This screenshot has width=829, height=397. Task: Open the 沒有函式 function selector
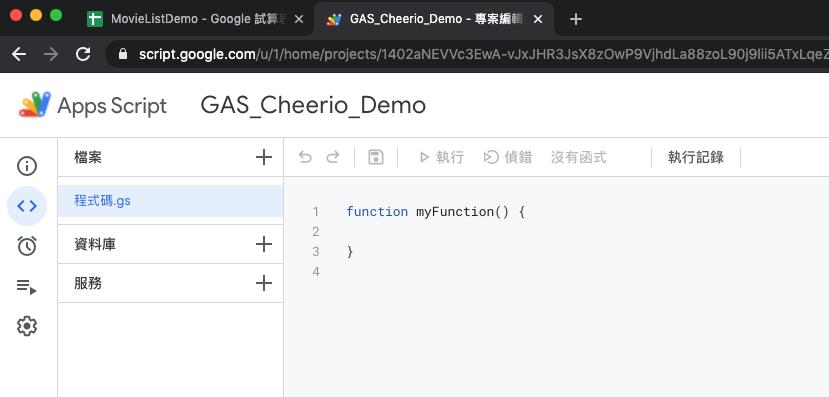(579, 157)
